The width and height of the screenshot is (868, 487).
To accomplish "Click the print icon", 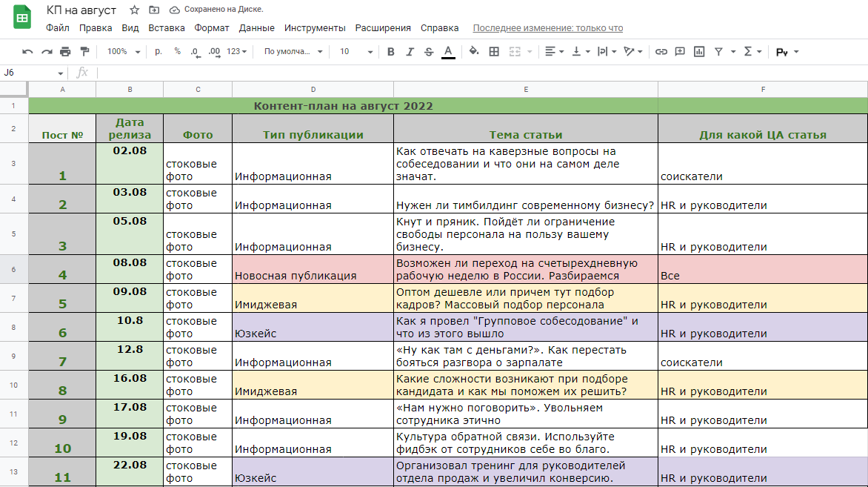I will pyautogui.click(x=64, y=52).
